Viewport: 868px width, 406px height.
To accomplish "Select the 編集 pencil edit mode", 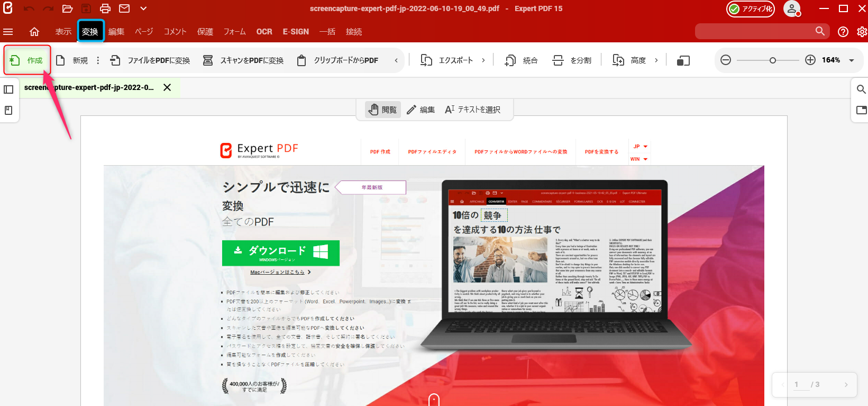I will click(421, 110).
